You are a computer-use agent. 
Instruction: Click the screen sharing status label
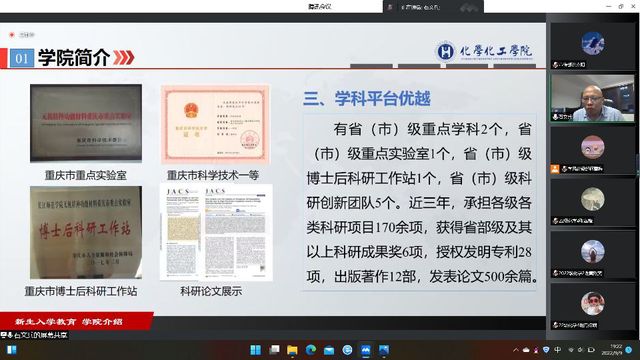point(34,335)
